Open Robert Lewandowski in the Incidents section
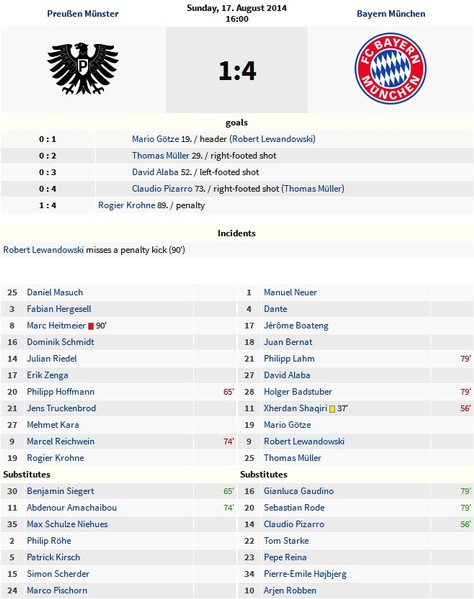The height and width of the screenshot is (599, 474). point(43,250)
